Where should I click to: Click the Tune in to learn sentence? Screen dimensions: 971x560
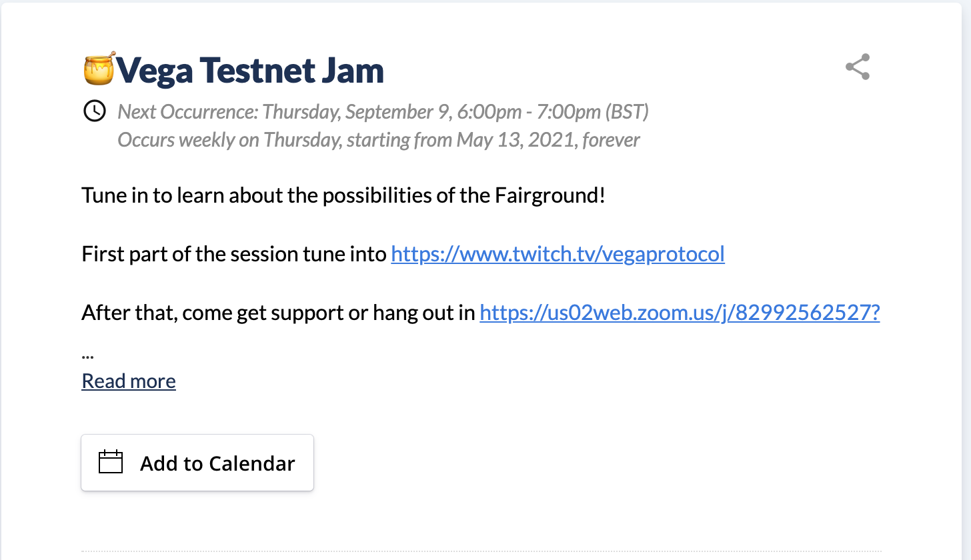(343, 196)
